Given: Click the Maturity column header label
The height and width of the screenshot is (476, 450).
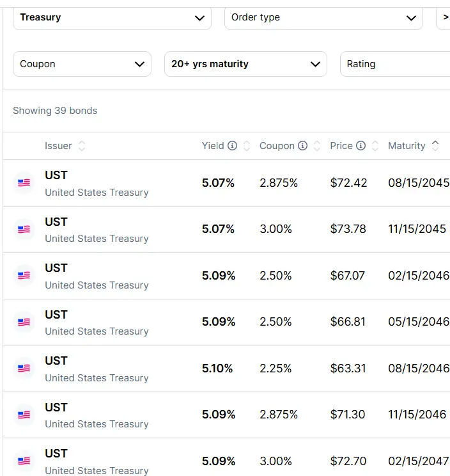Looking at the screenshot, I should click(407, 146).
